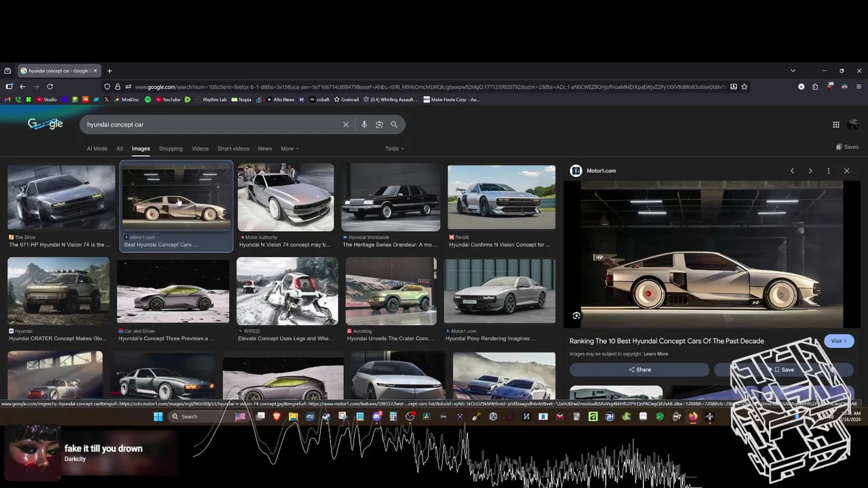The width and height of the screenshot is (868, 488).
Task: Expand the More search tabs dropdown
Action: 290,148
